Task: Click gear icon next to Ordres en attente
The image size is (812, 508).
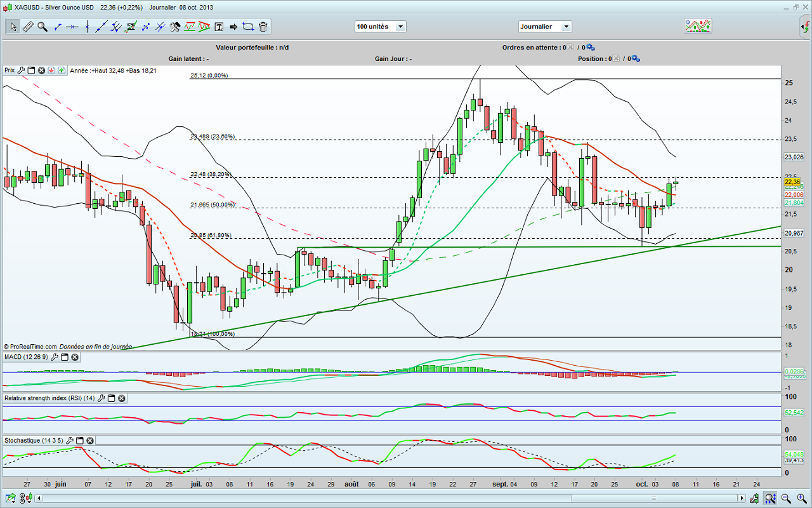Action: (x=591, y=47)
